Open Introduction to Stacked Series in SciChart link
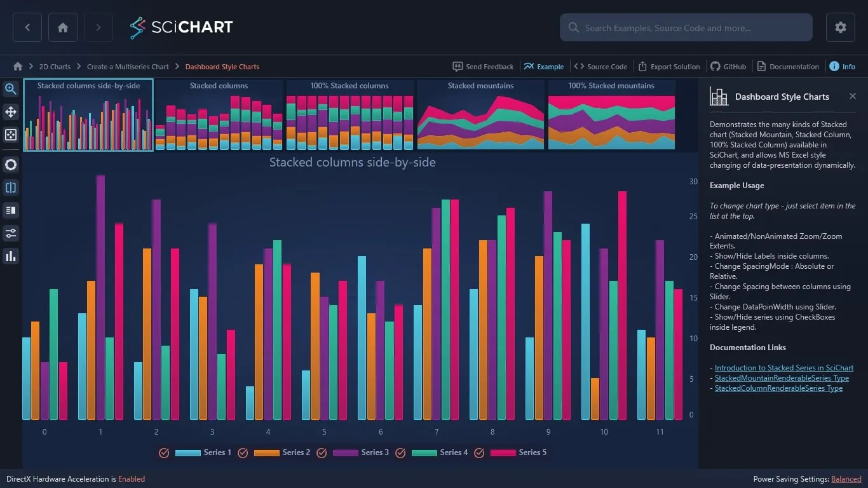The height and width of the screenshot is (488, 868). pos(784,368)
